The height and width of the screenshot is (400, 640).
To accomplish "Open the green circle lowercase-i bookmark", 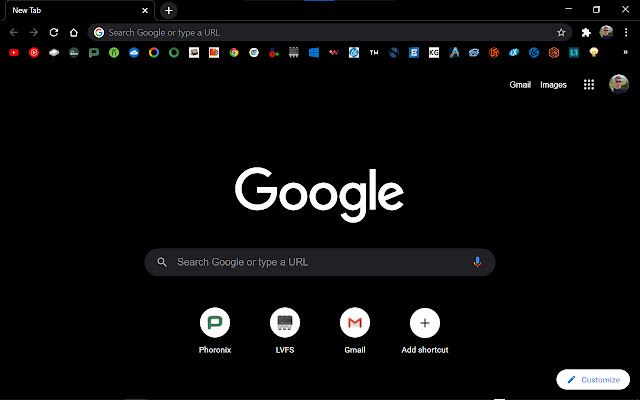I will [114, 53].
